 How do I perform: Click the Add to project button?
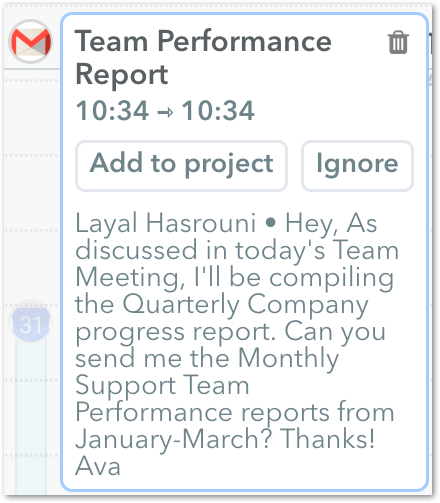[x=182, y=166]
